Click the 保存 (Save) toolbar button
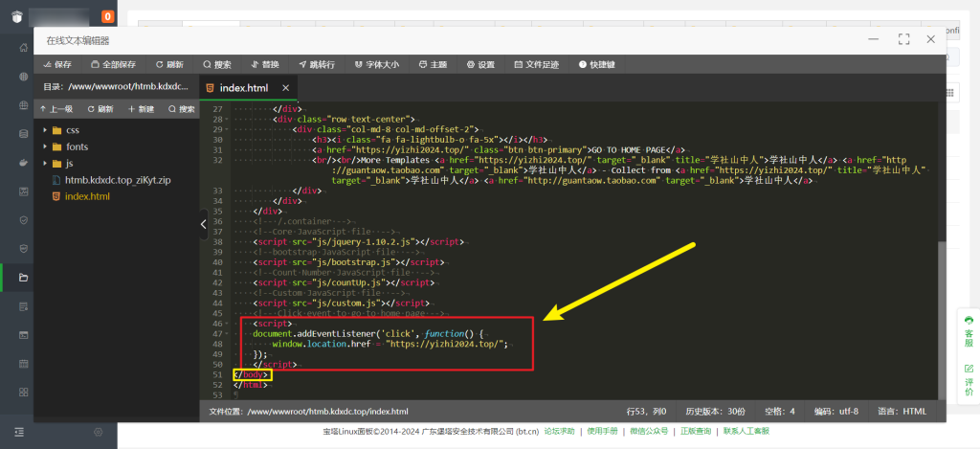 coord(56,65)
